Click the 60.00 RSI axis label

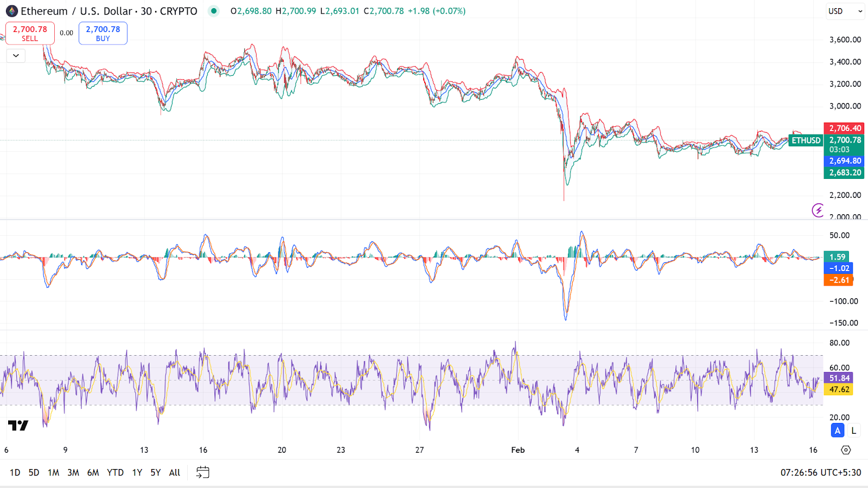(839, 368)
